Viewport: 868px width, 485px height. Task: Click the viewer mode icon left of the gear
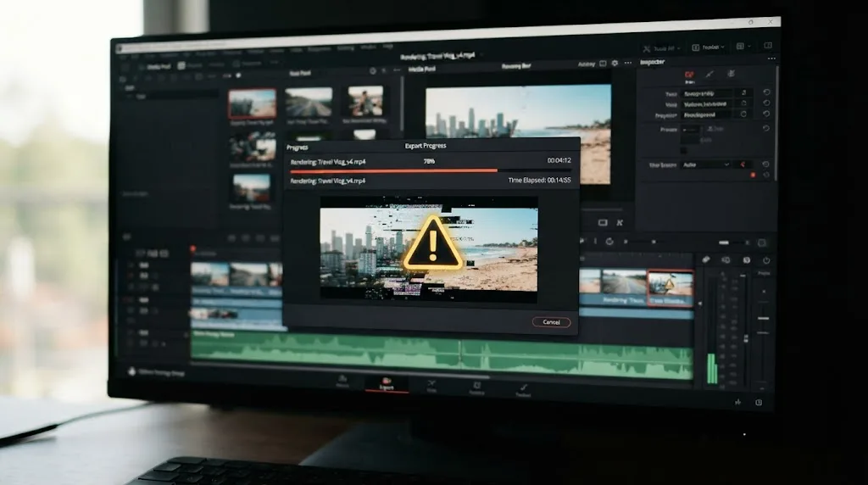pos(603,64)
